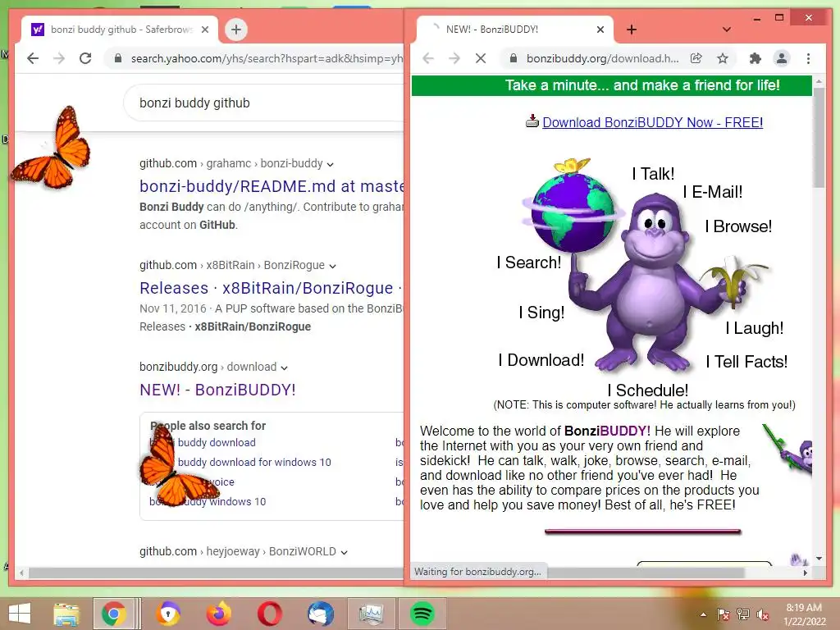Screen dimensions: 840x630
Task: Click the network tray icon
Action: coord(743,614)
